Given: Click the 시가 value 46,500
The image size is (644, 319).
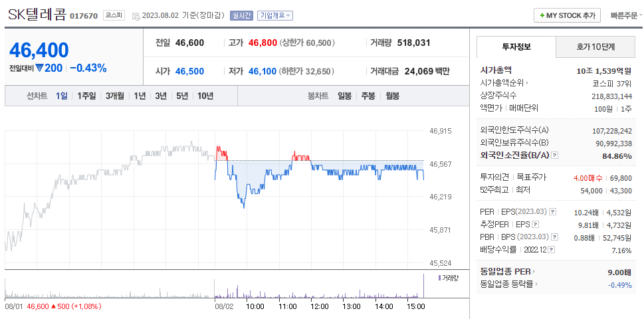Looking at the screenshot, I should pos(189,71).
